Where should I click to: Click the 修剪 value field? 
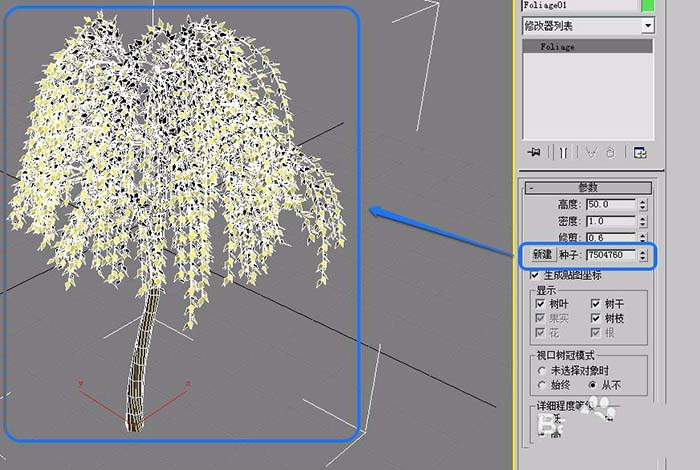tap(610, 237)
